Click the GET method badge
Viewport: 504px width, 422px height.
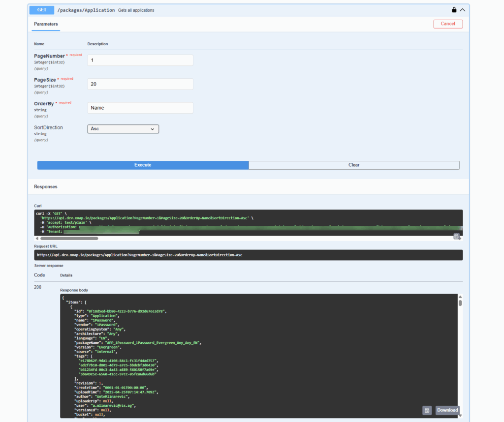[x=42, y=10]
